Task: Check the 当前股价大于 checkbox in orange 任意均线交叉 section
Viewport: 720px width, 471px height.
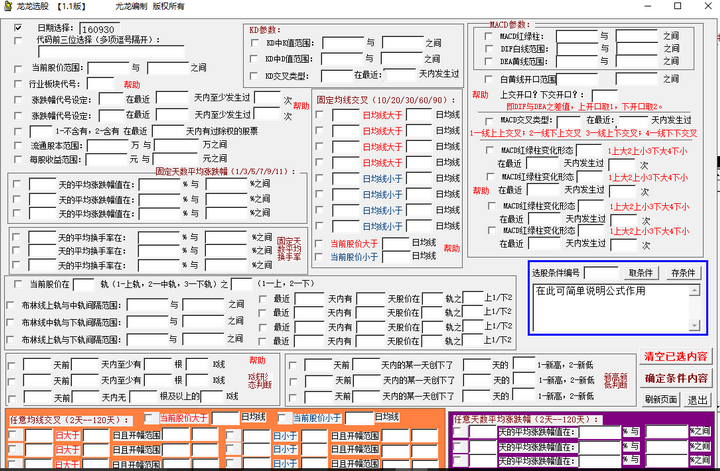Action: coord(148,418)
